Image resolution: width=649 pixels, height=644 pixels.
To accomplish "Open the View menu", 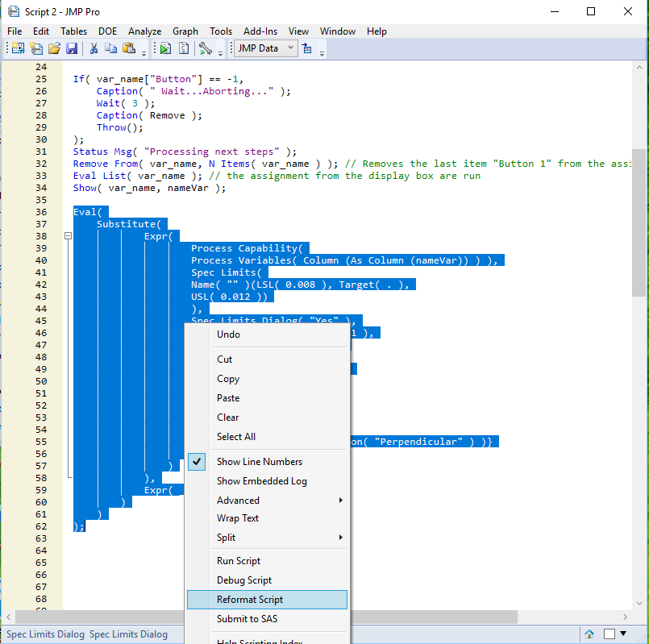I will (x=298, y=31).
